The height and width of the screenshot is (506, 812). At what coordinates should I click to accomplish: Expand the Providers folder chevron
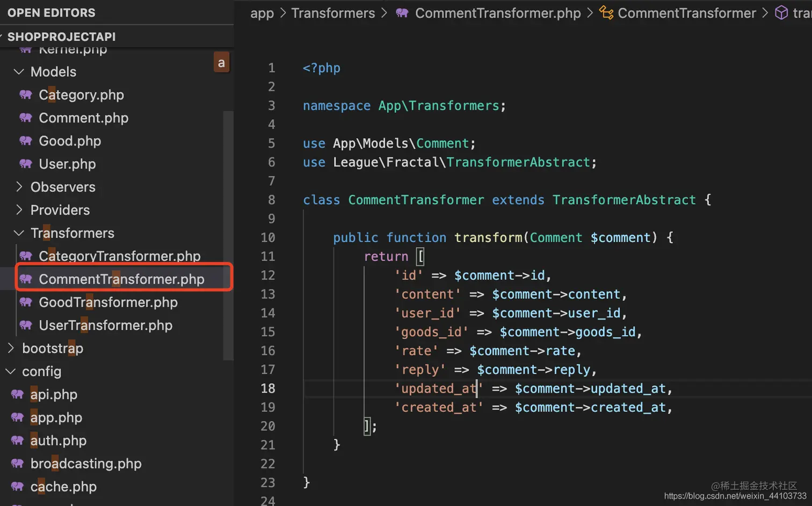point(19,210)
